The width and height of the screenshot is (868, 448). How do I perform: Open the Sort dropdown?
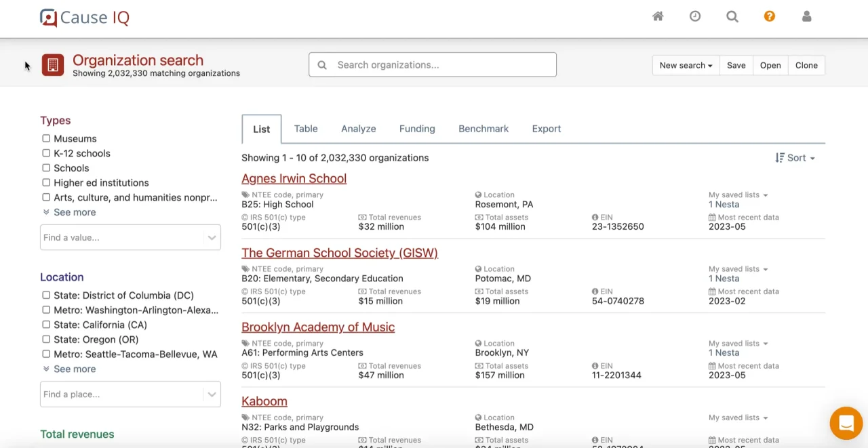coord(795,158)
